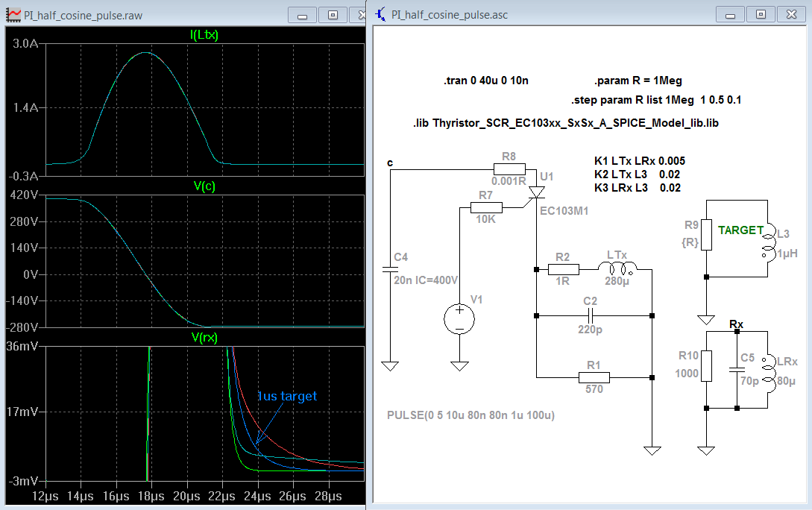
Task: Click the PI_half_cosine_pulse.asc title bar text
Action: (450, 15)
